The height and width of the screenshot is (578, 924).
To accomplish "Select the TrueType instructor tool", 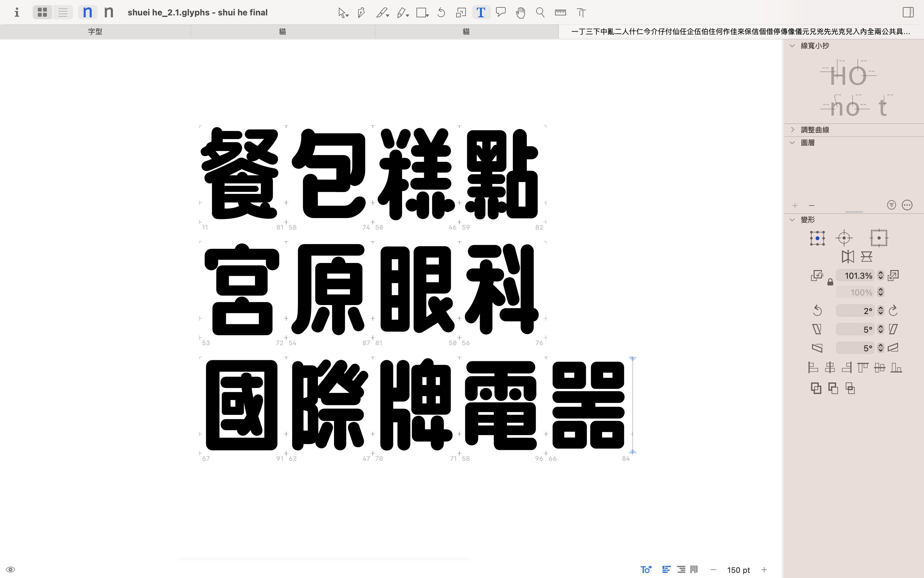I will click(581, 13).
